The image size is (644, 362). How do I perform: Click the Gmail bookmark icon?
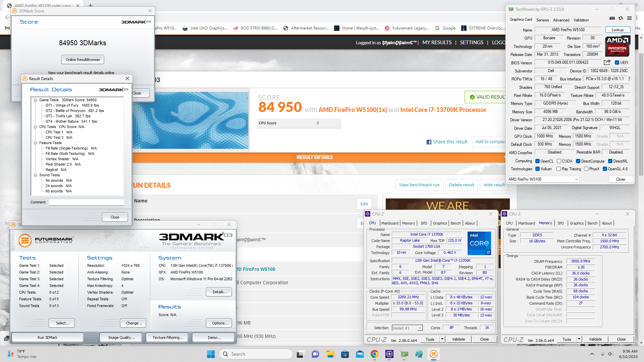tap(7, 28)
